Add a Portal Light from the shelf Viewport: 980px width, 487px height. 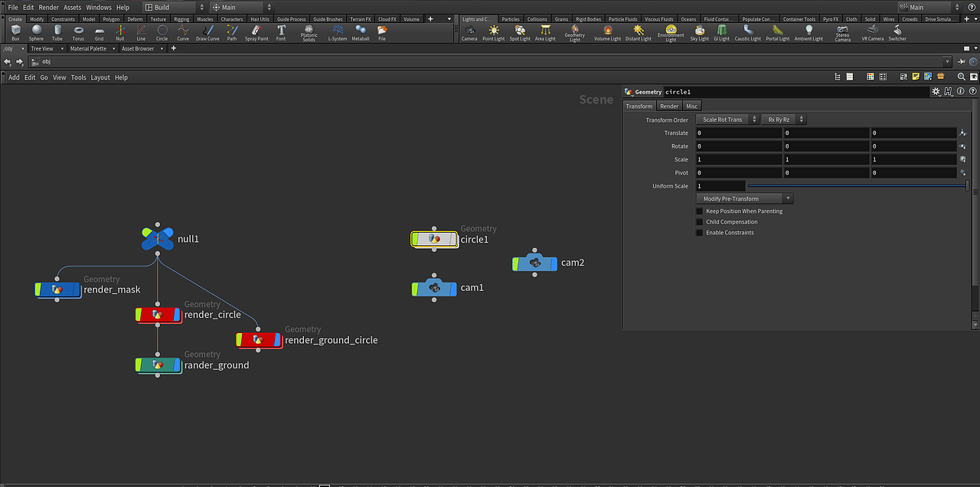tap(778, 32)
